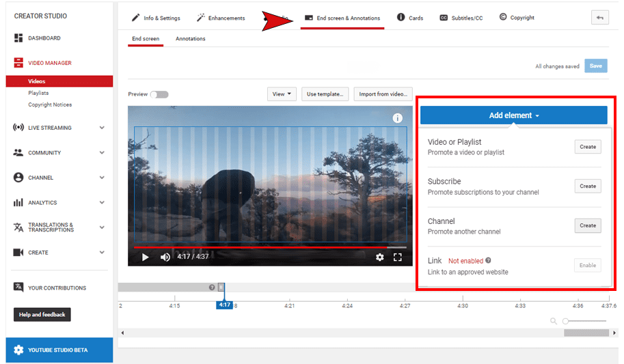Click the timeline help question mark icon
The width and height of the screenshot is (624, 364).
[212, 288]
